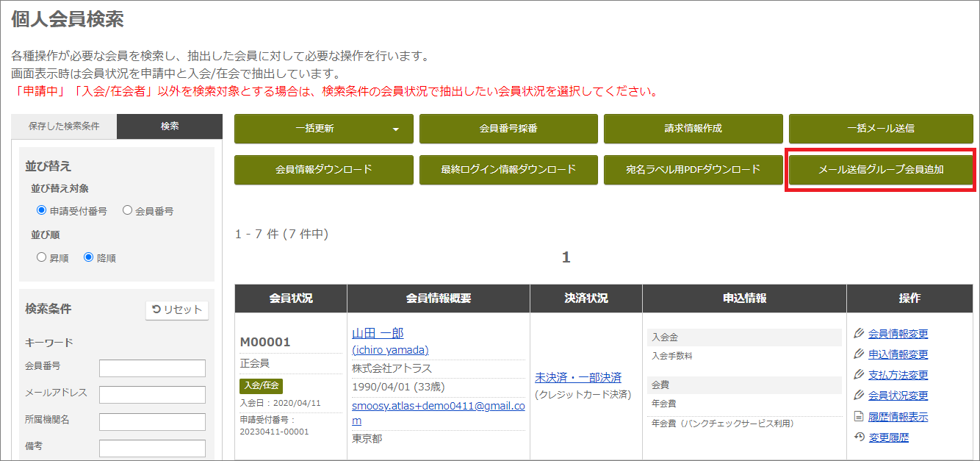Click the application number 20230411-00001
Screen dimensions: 980x461
tap(275, 432)
